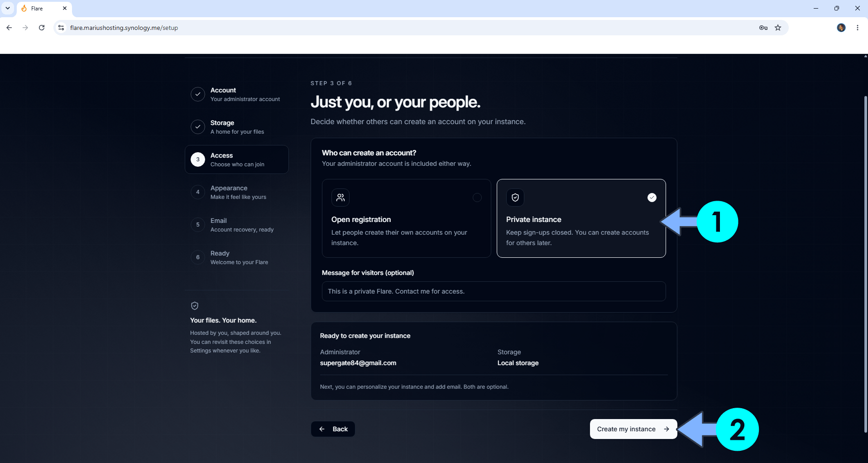The image size is (868, 463).
Task: Click the 'Local storage' value text
Action: pos(518,363)
